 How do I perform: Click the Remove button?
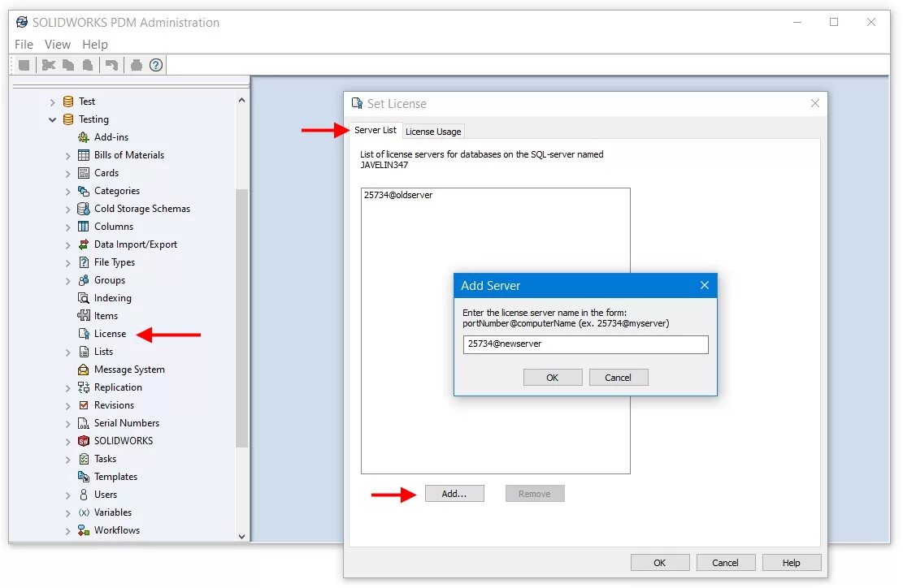click(535, 494)
